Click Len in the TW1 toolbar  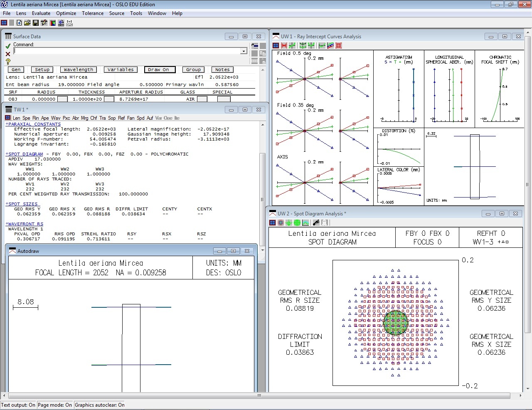[x=16, y=118]
